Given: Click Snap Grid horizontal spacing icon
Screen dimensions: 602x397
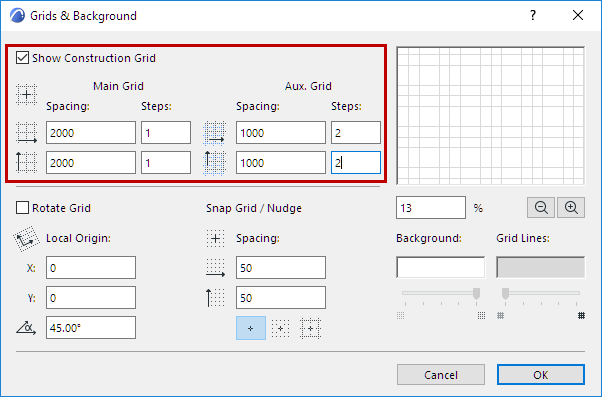Looking at the screenshot, I should 215,268.
